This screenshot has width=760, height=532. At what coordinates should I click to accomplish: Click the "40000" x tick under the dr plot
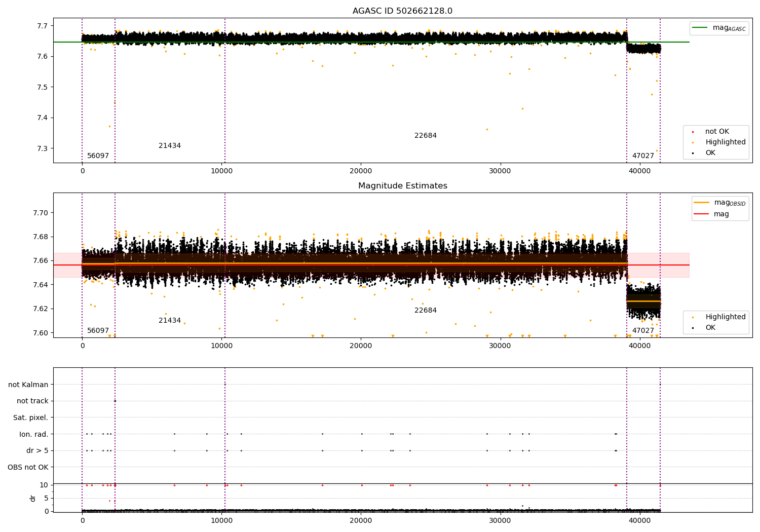click(640, 520)
